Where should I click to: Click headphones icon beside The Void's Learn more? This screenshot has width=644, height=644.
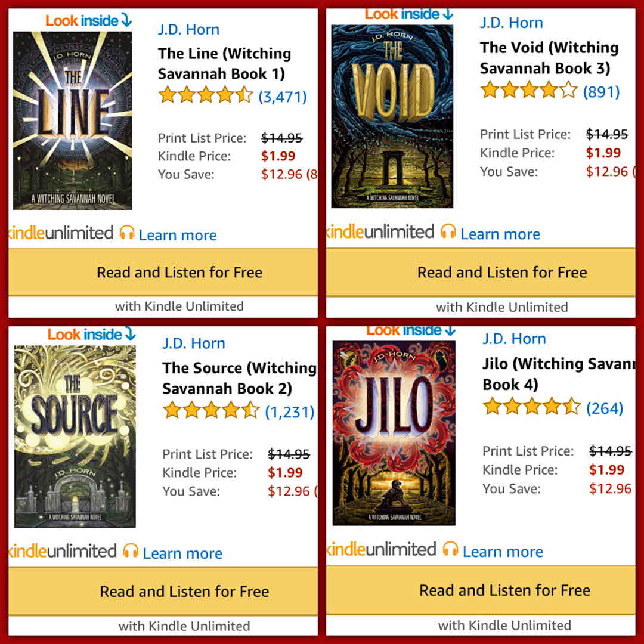(x=448, y=231)
